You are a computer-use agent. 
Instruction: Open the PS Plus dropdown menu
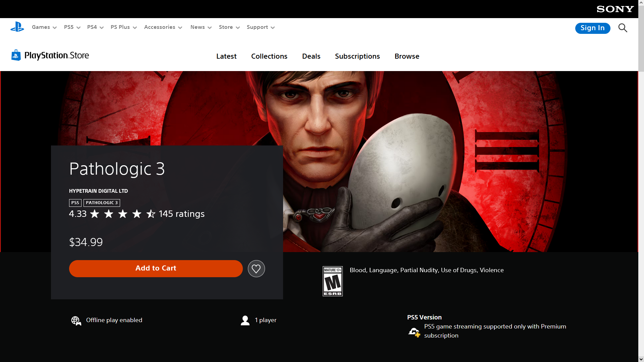click(x=123, y=27)
